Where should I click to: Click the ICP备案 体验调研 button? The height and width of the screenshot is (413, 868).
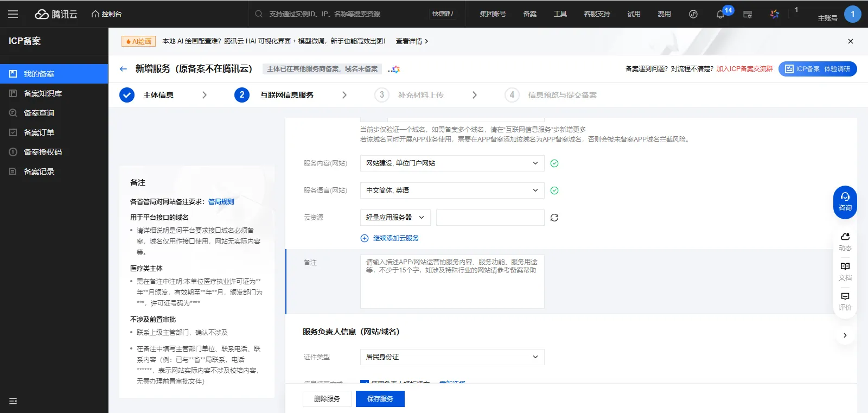pyautogui.click(x=818, y=69)
